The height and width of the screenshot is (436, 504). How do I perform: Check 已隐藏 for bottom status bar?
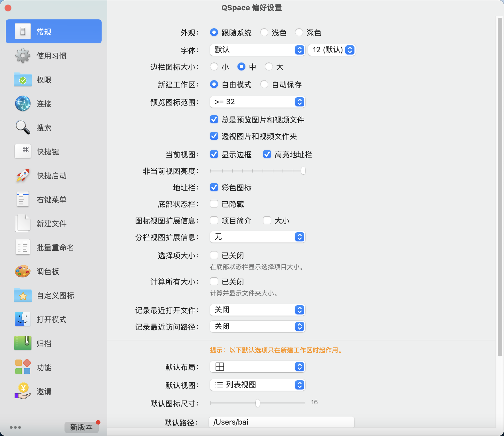(x=214, y=204)
